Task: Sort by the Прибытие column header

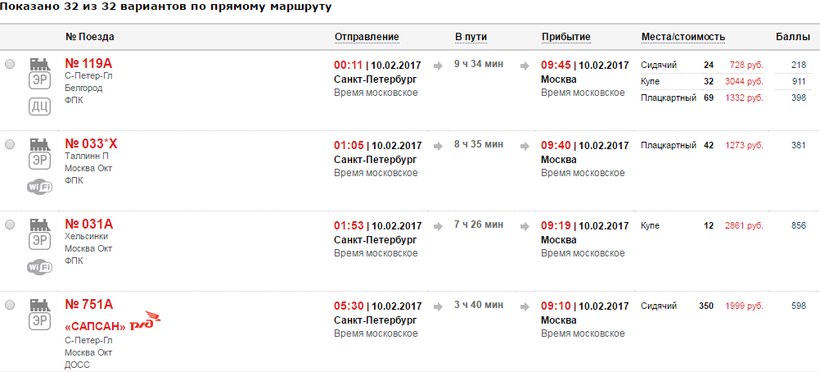Action: point(566,37)
